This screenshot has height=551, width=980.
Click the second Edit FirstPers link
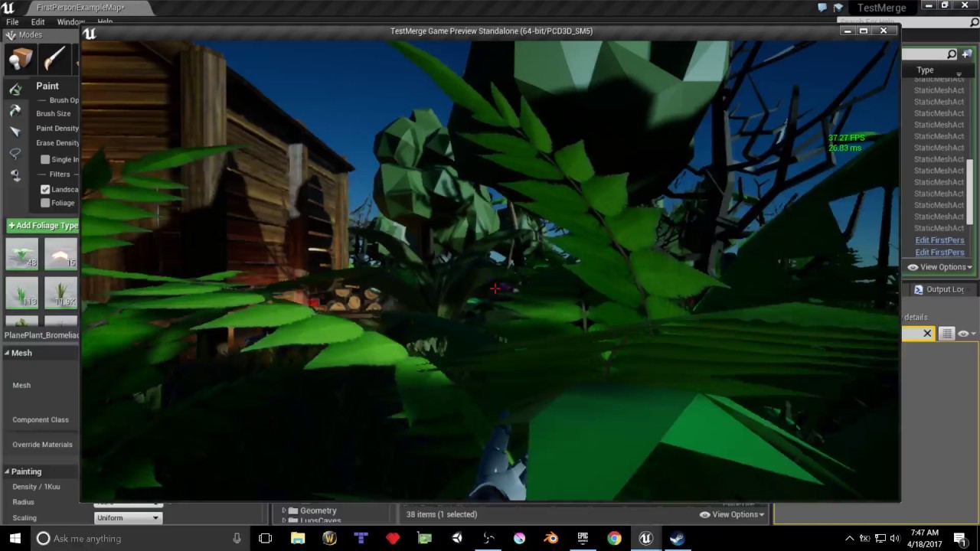click(x=939, y=253)
